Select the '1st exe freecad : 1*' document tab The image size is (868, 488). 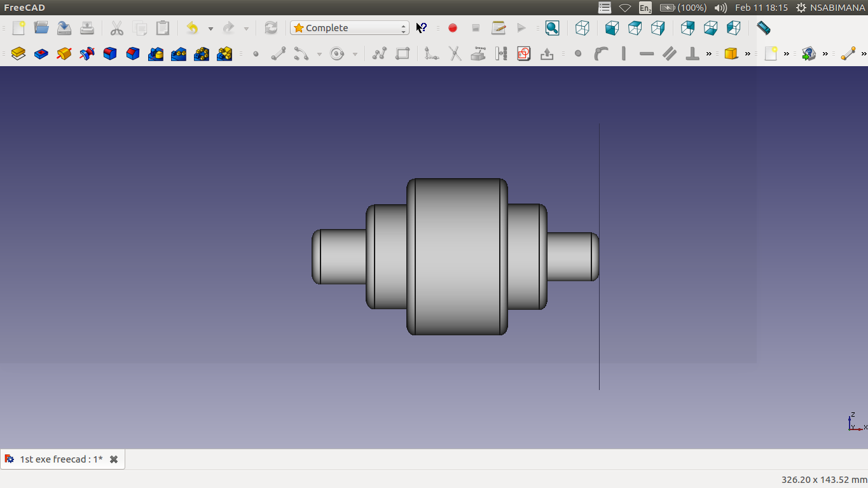click(x=61, y=459)
